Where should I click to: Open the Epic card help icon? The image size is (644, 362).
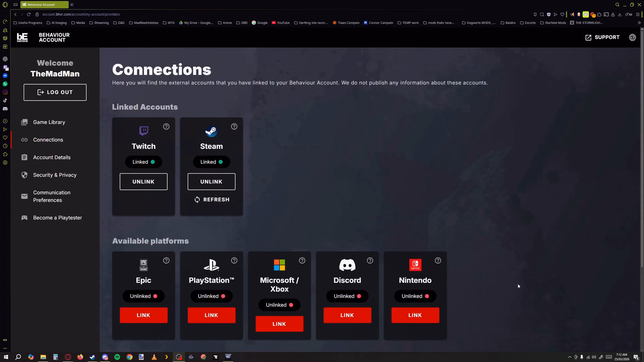pyautogui.click(x=166, y=261)
